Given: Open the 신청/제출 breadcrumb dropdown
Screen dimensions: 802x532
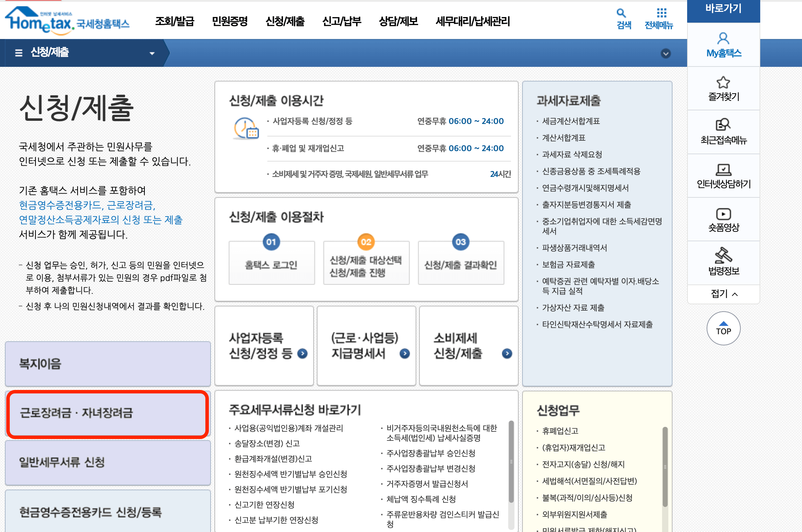Looking at the screenshot, I should (x=152, y=53).
